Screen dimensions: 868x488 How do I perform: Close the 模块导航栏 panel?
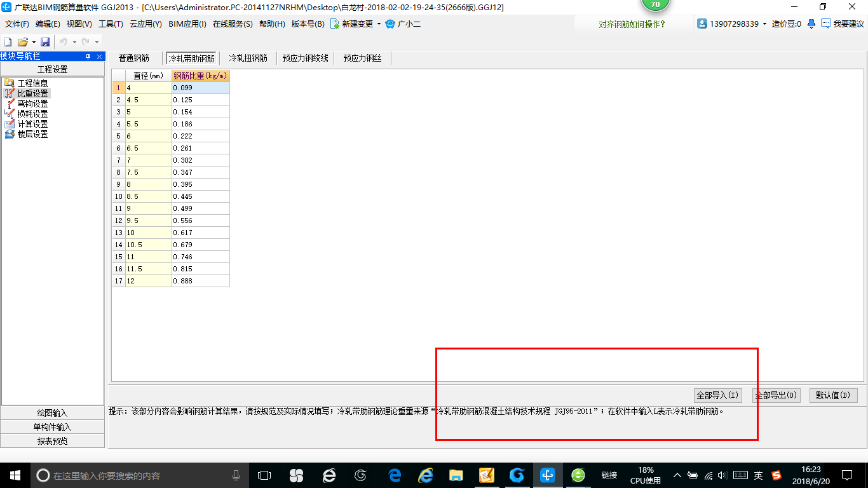tap(99, 57)
